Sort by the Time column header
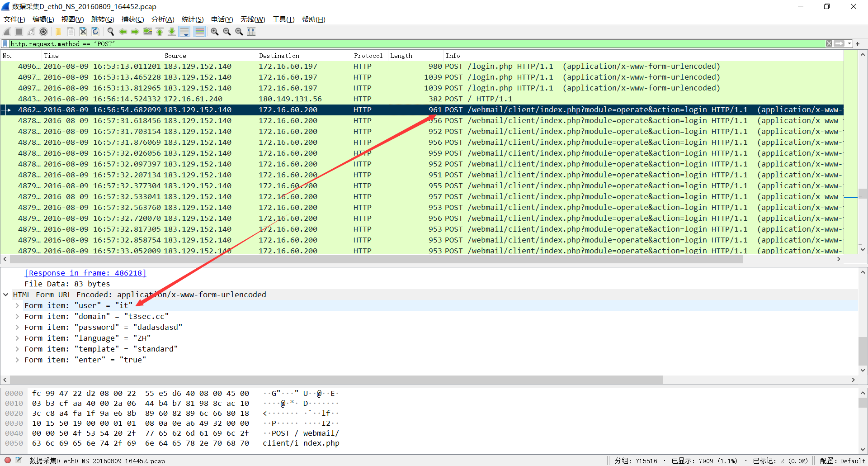Viewport: 868px width, 466px height. coord(102,56)
